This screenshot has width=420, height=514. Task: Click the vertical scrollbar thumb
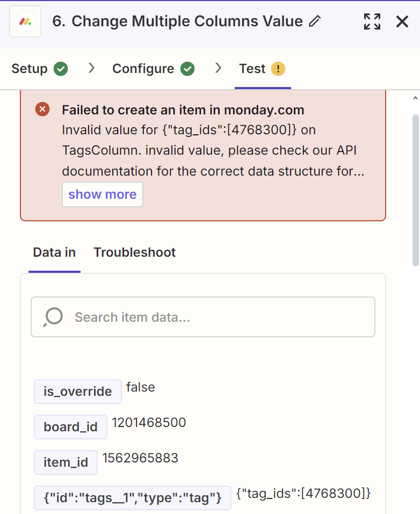[415, 190]
